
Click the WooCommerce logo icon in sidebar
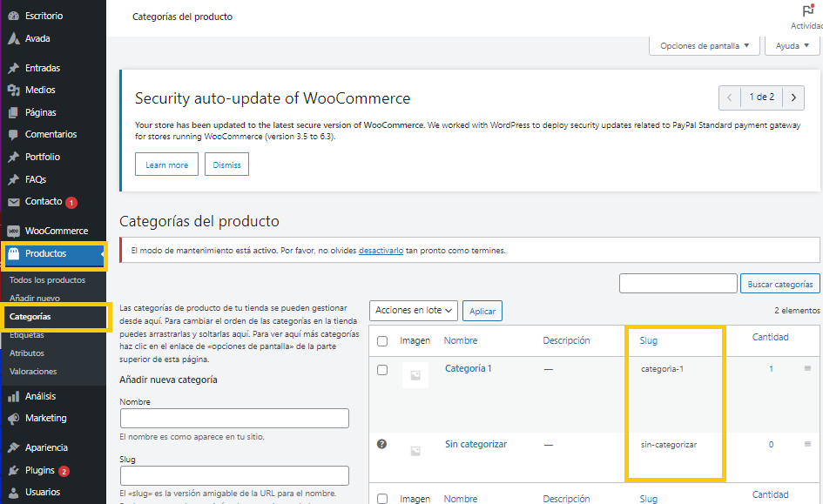(x=13, y=231)
